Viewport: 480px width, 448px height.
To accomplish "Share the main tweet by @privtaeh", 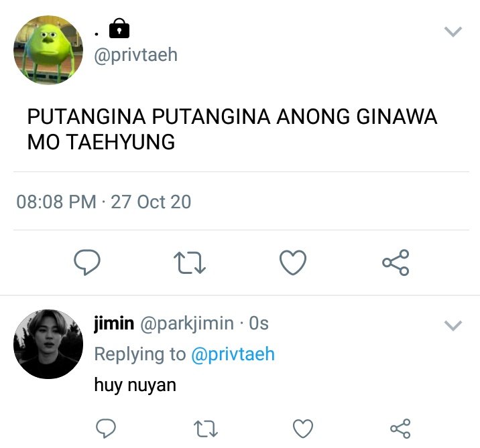I will tap(396, 263).
